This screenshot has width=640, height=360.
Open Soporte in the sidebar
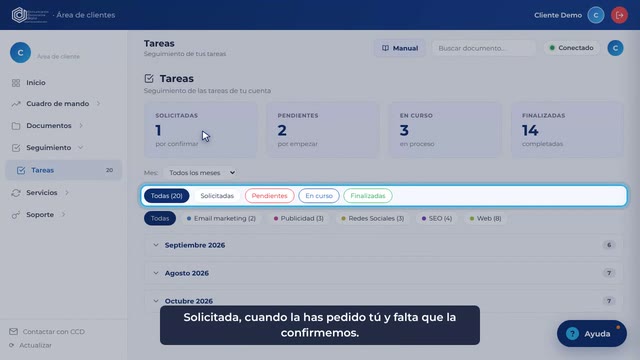coord(40,215)
